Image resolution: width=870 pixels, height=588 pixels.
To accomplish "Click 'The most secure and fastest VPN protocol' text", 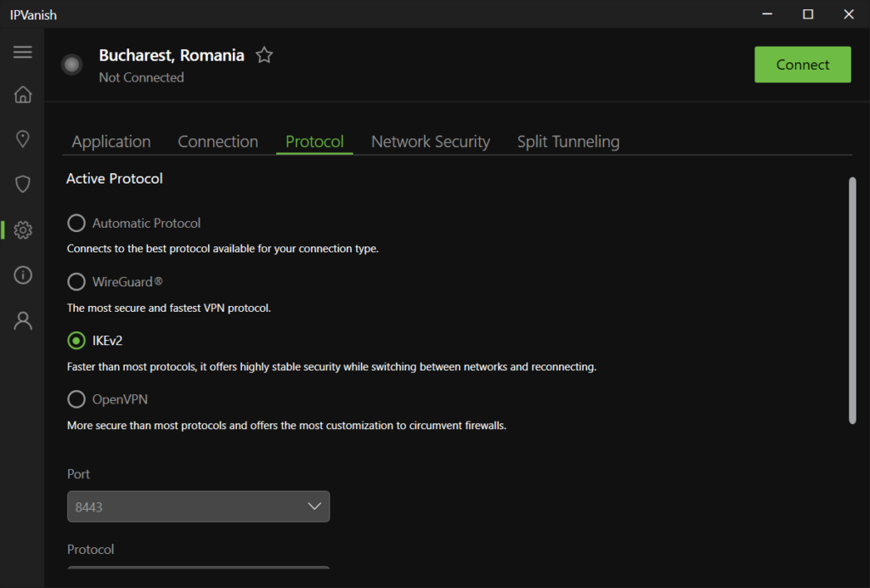I will (x=169, y=308).
